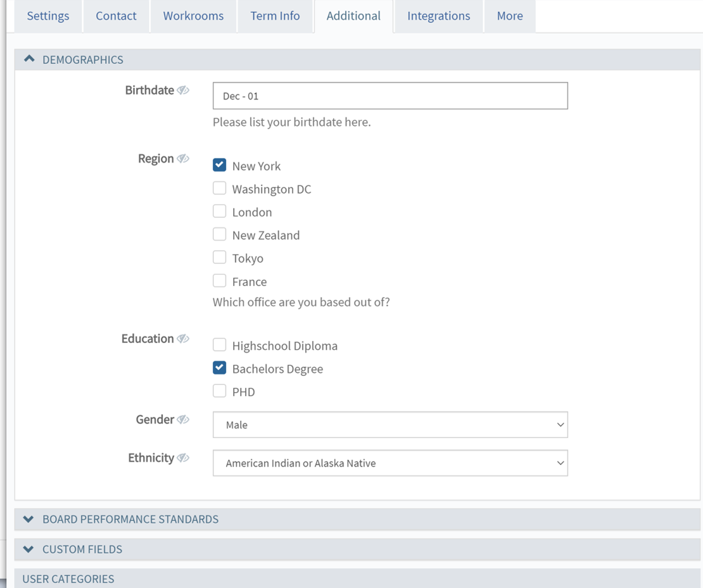Image resolution: width=703 pixels, height=588 pixels.
Task: Go to the Workrooms tab
Action: point(193,16)
